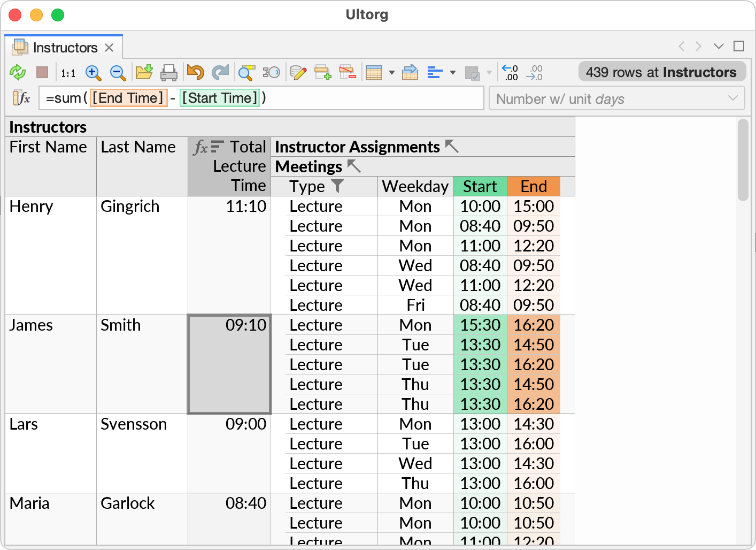Click the undo arrow icon
The image size is (756, 550).
click(195, 72)
